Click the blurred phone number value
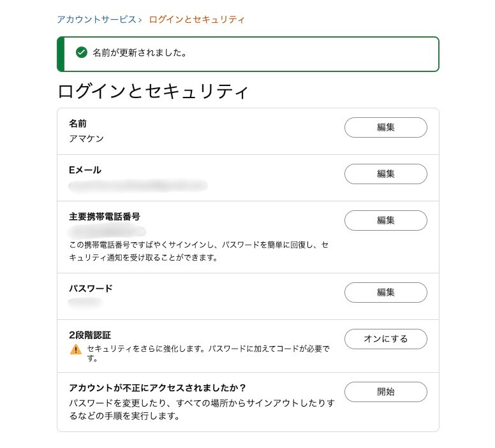Viewport: 495px width, 448px height. (x=107, y=231)
